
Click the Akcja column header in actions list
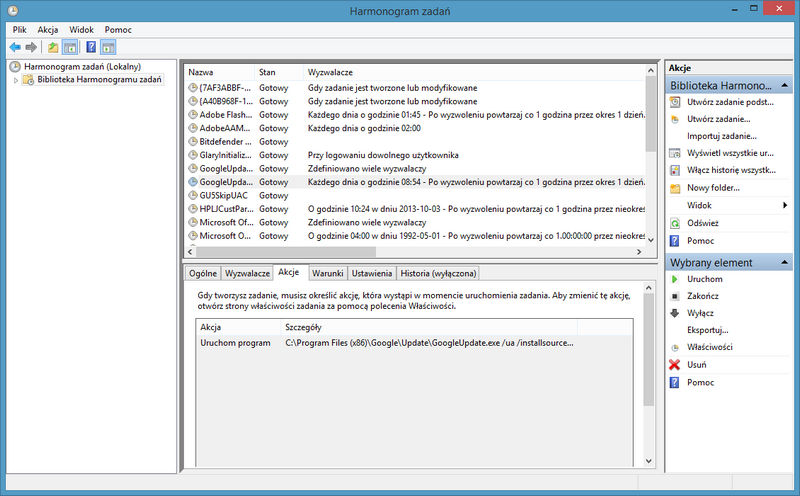[238, 327]
